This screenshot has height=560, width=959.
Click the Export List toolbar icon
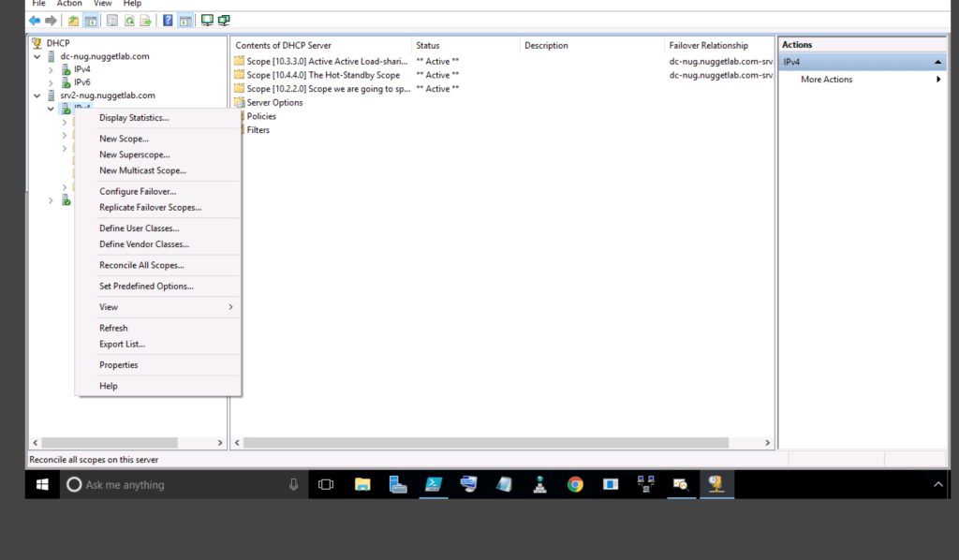145,21
